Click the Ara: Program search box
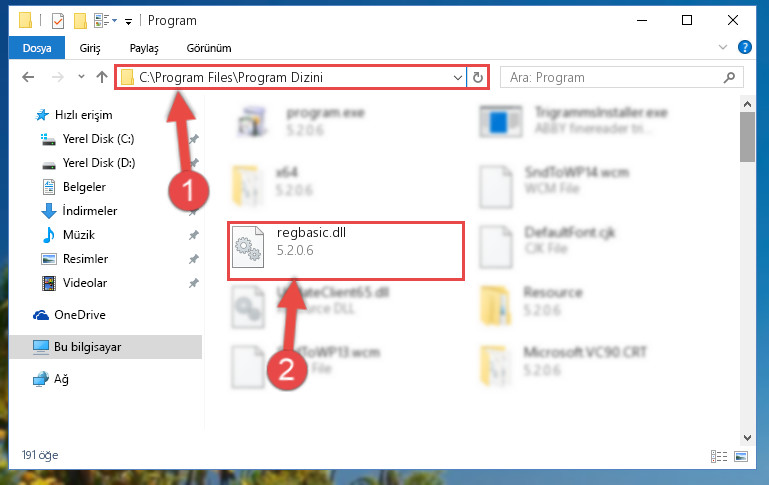Screen dimensions: 769x485 point(621,77)
